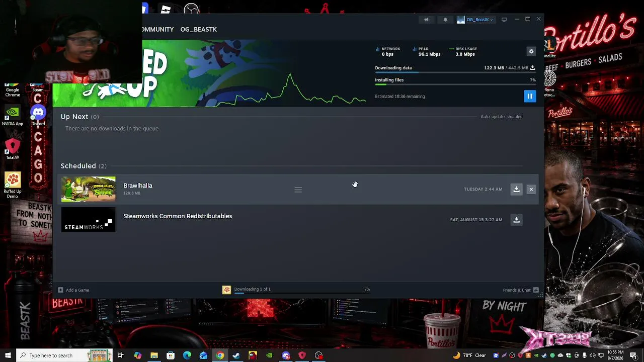The image size is (644, 362).
Task: Open the Brawlhalla game thumbnail
Action: 89,189
